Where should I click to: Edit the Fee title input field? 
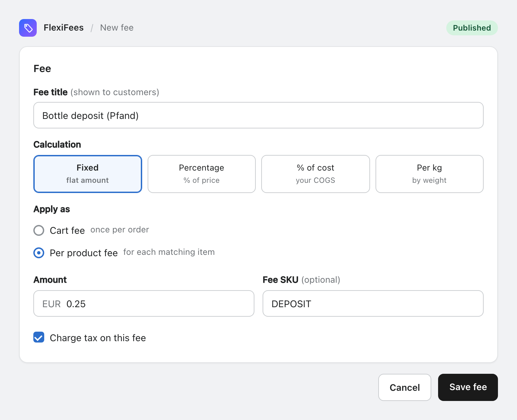tap(258, 115)
